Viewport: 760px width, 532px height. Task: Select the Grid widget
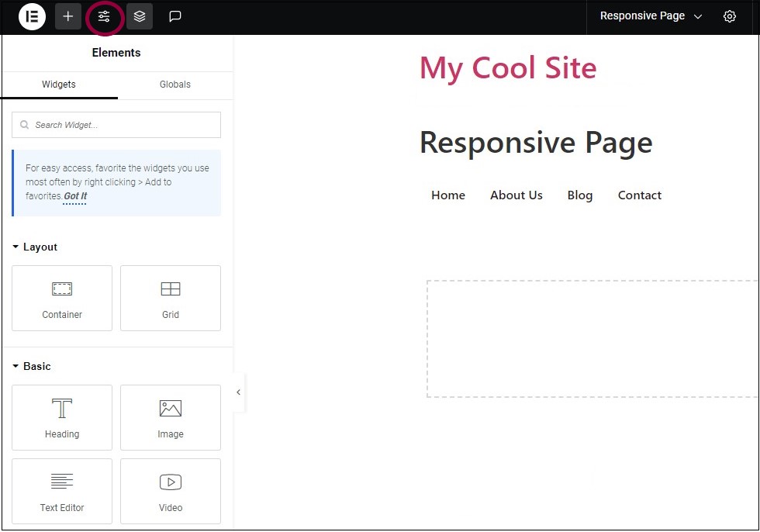pyautogui.click(x=171, y=299)
